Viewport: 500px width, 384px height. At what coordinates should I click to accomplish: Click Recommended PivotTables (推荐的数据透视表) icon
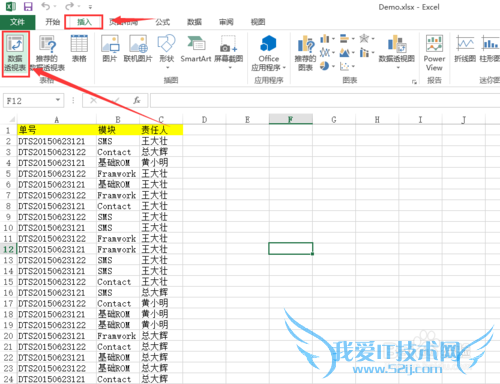(47, 53)
